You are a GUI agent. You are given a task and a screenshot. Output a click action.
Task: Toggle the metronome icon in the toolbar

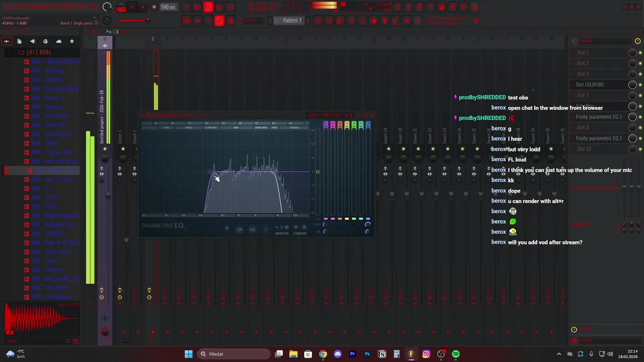coord(186,7)
